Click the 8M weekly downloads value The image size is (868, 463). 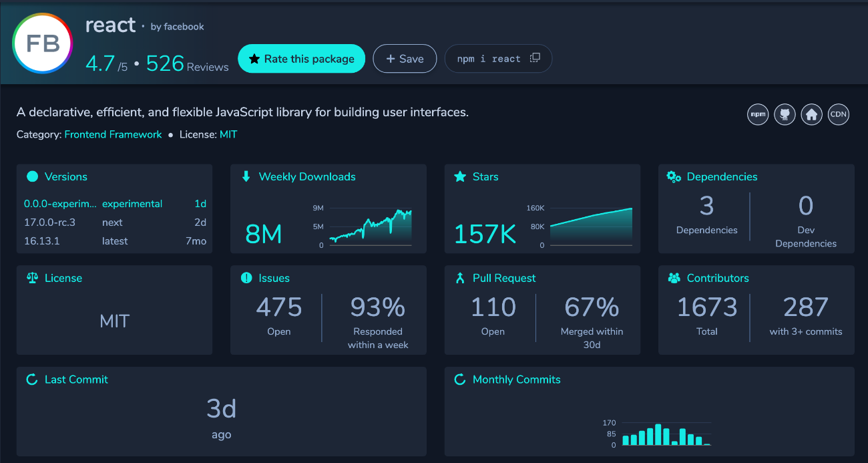263,235
